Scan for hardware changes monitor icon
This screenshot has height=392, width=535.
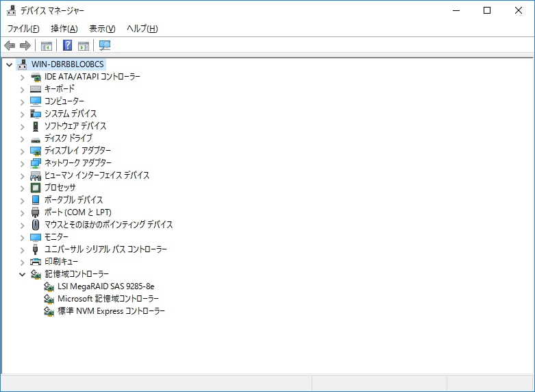[x=105, y=45]
